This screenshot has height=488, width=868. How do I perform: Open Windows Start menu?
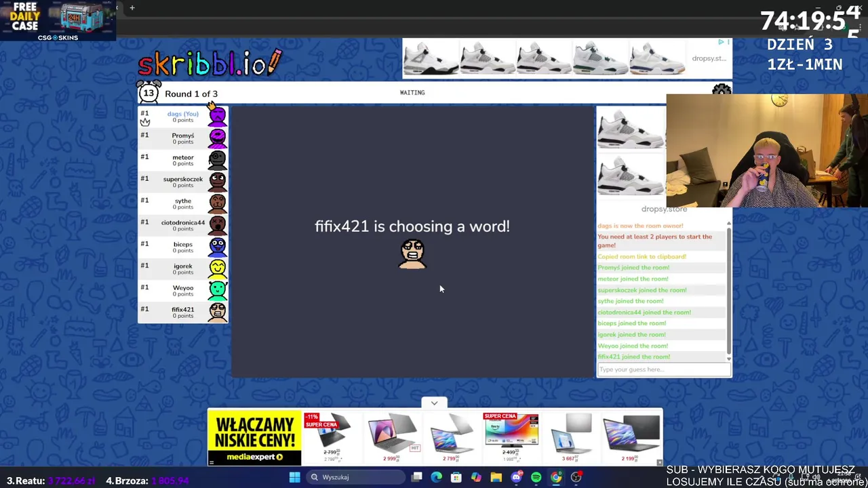tap(294, 477)
